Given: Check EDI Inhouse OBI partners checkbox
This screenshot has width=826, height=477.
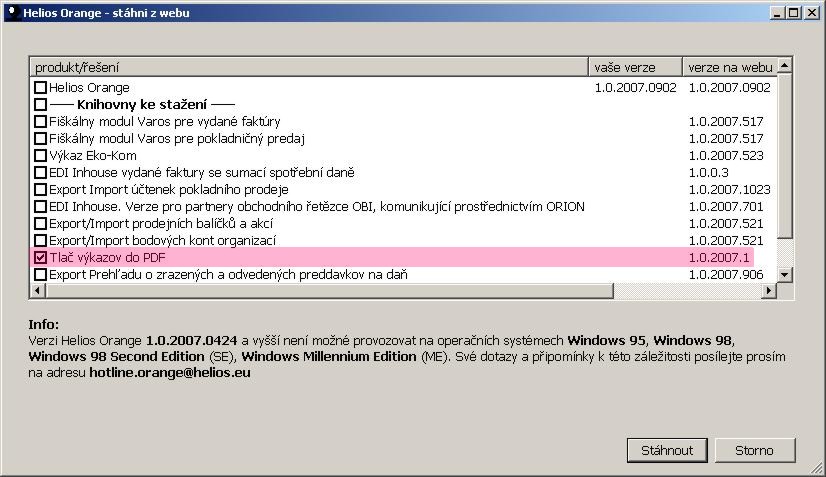Looking at the screenshot, I should click(40, 207).
